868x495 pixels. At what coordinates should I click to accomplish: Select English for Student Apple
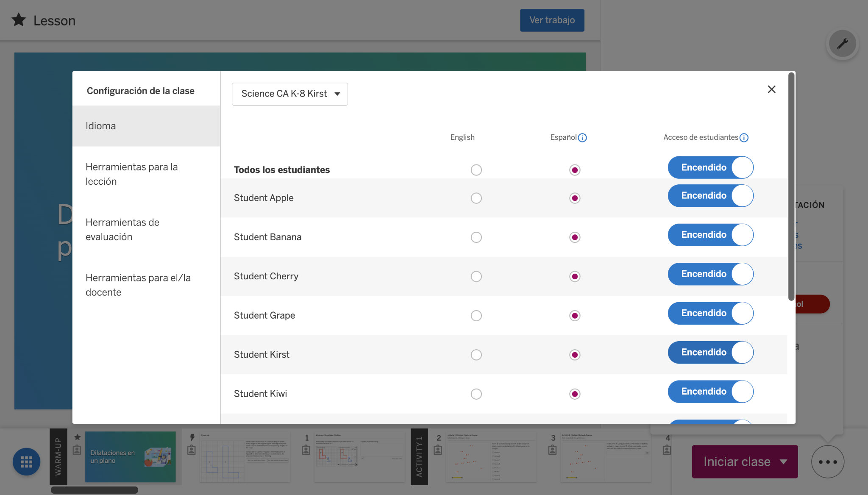coord(476,198)
